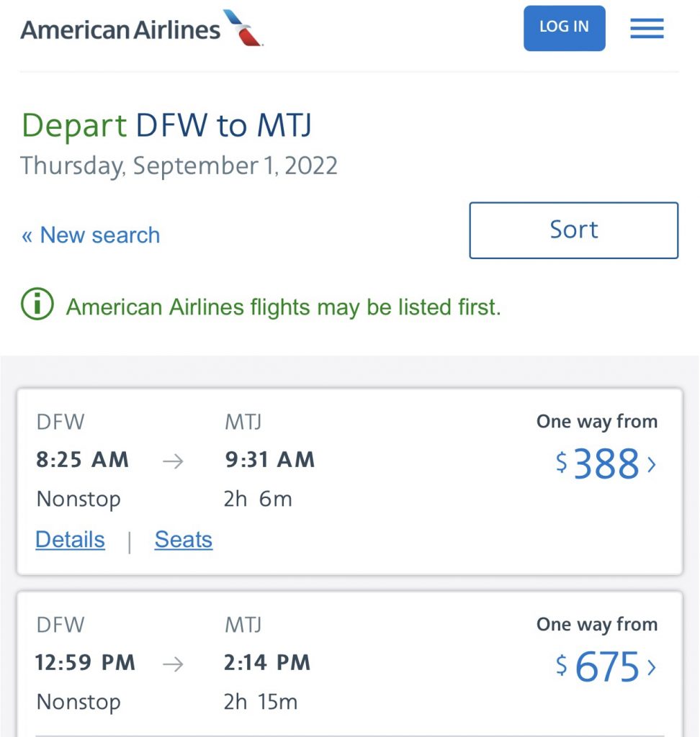The height and width of the screenshot is (737, 700).
Task: Expand the chevron beside the $675 fare
Action: (652, 668)
